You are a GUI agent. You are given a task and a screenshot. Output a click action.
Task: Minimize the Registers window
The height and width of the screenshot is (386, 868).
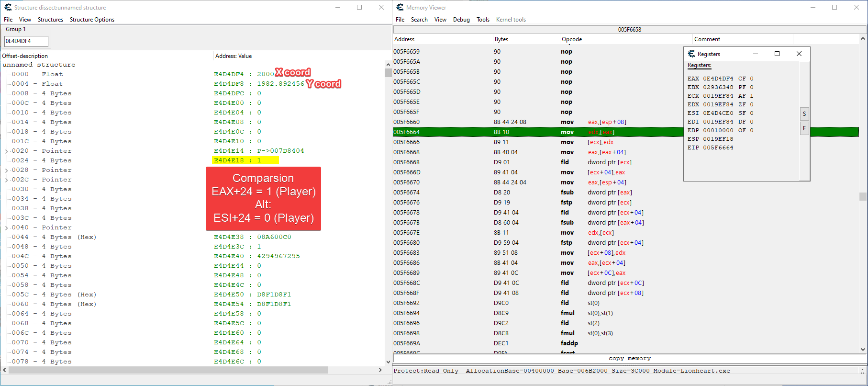(x=756, y=54)
